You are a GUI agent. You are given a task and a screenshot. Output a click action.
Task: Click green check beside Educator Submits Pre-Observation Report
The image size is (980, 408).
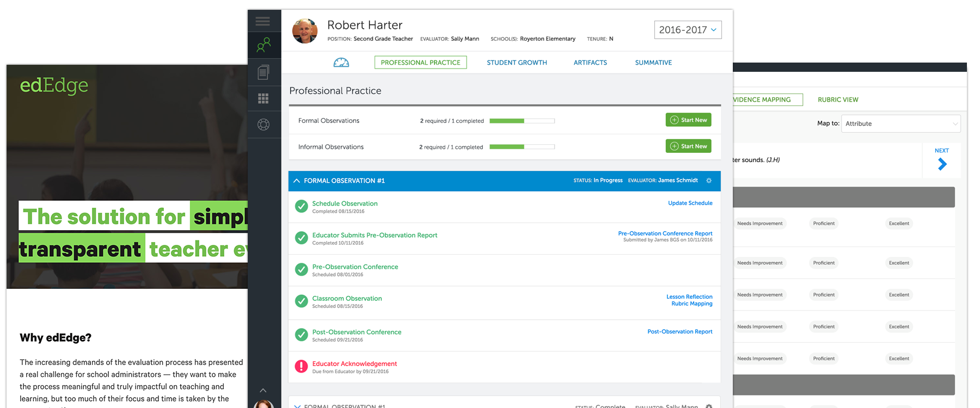[301, 238]
